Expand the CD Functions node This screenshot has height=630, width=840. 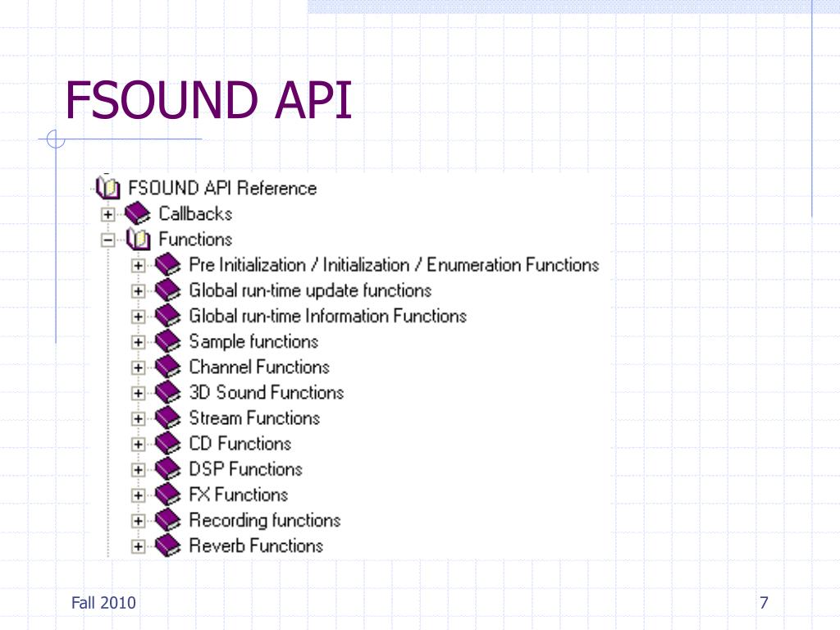pyautogui.click(x=138, y=444)
